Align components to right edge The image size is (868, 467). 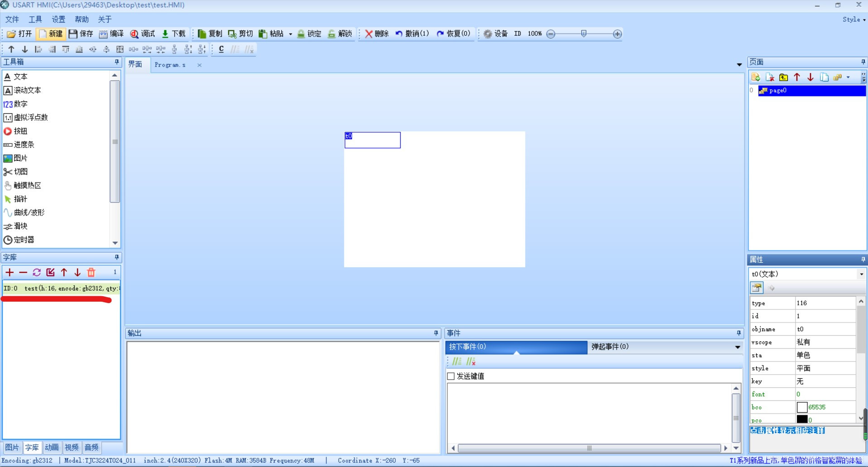52,49
